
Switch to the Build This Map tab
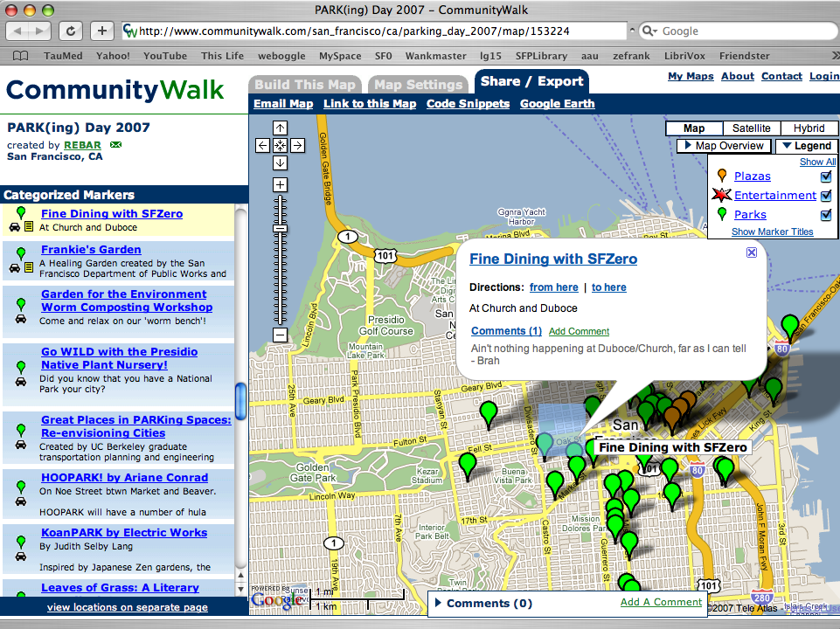pos(305,85)
